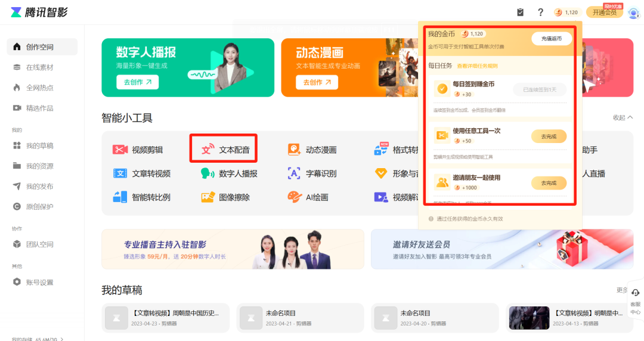The height and width of the screenshot is (341, 644).
Task: Click the 邀请朋友一起使用 task icon
Action: pyautogui.click(x=442, y=182)
